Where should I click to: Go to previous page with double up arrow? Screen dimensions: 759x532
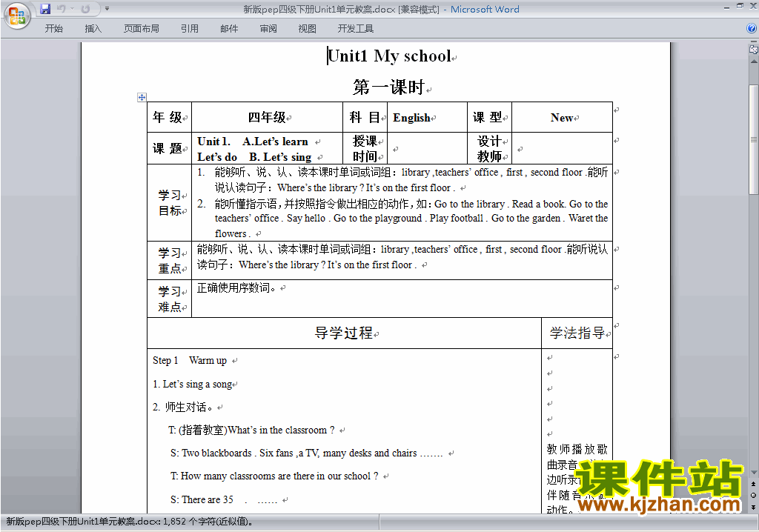click(753, 484)
